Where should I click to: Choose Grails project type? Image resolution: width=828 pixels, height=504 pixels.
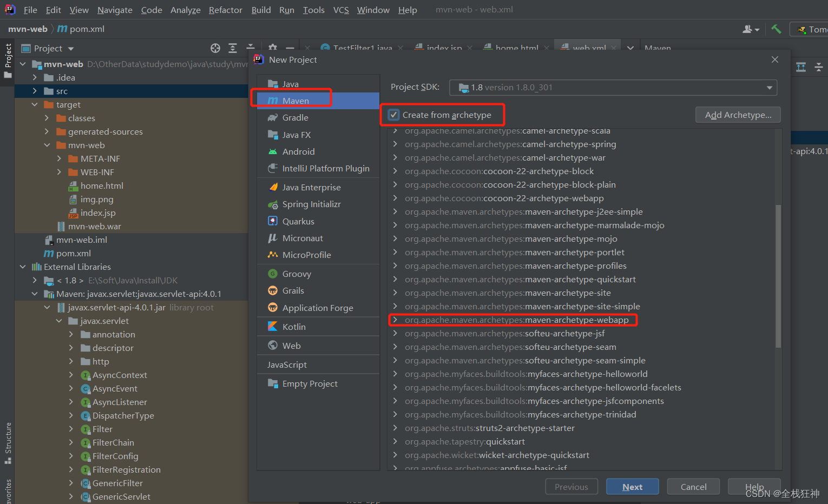[318, 290]
